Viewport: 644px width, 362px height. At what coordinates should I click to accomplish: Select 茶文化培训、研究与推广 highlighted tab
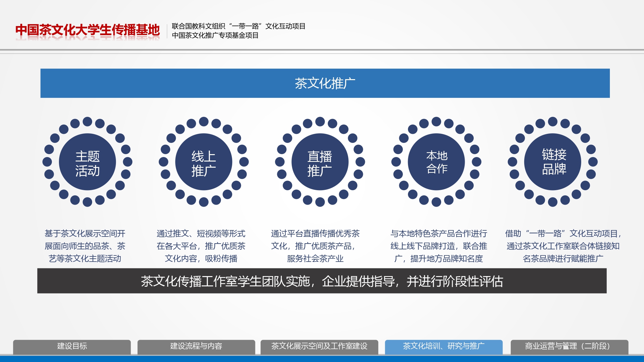(444, 347)
